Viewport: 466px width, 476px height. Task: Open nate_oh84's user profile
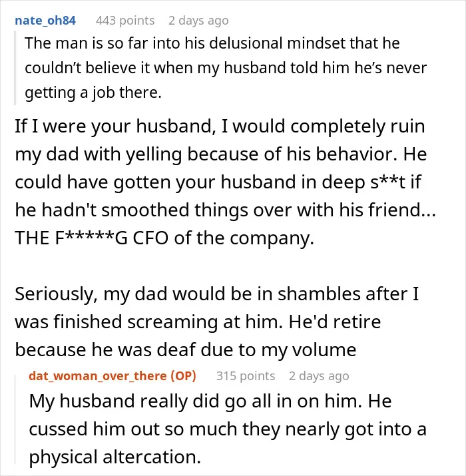coord(45,21)
